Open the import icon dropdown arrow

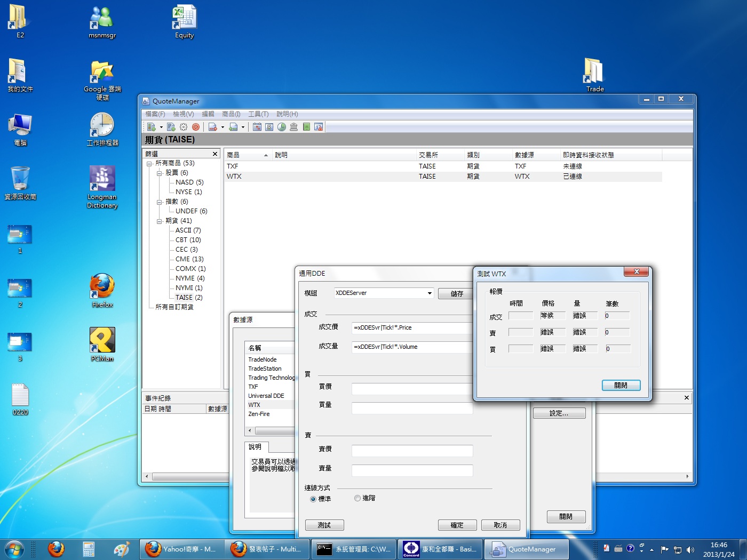tap(243, 127)
